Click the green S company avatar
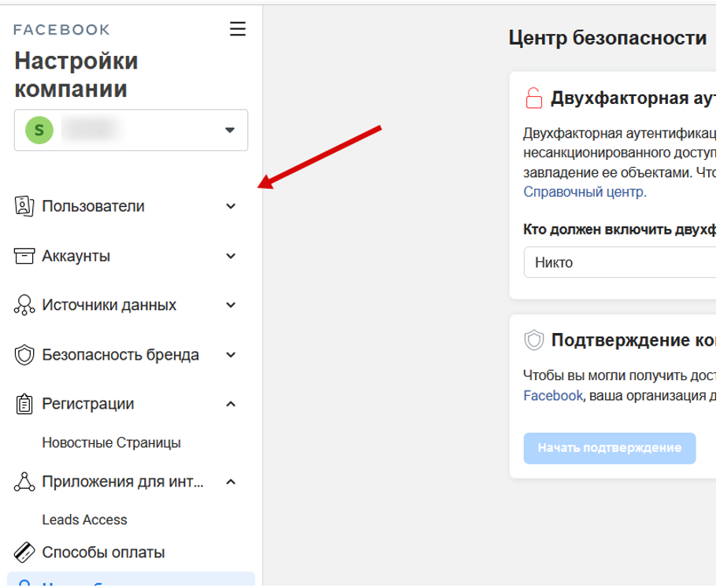The width and height of the screenshot is (720, 588). (38, 130)
